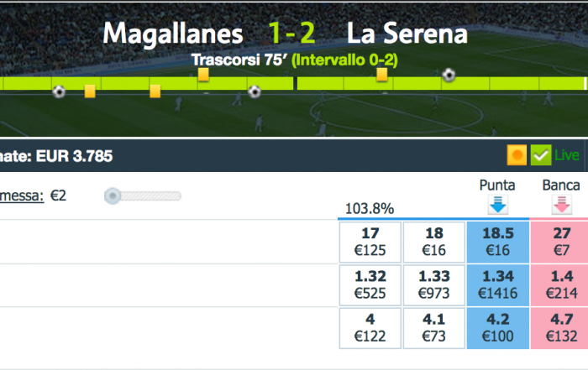Click the halftime divider on match timeline
Viewport: 588px width, 370px height.
click(x=296, y=83)
